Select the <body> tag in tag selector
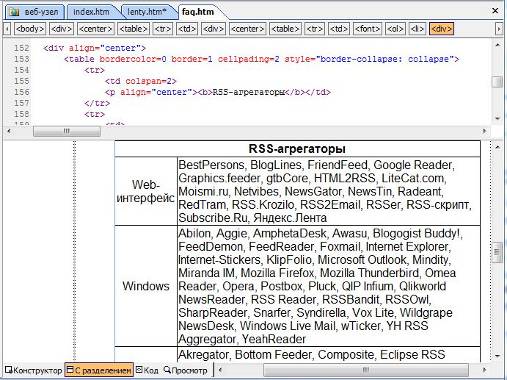 tap(30, 29)
